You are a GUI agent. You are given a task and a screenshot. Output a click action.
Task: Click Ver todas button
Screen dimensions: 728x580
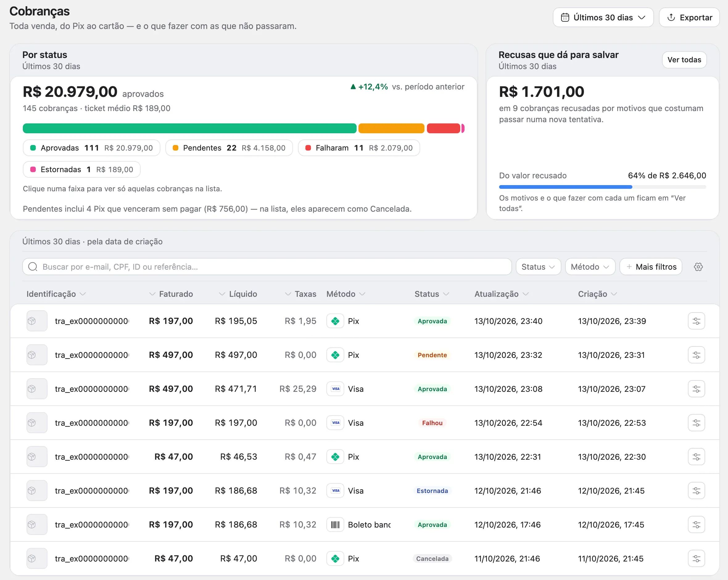(684, 60)
